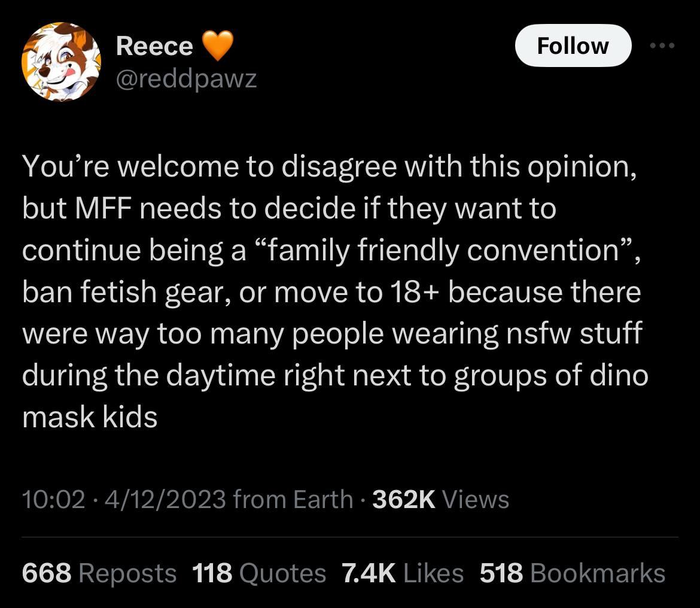700x608 pixels.
Task: Click the display name Reece
Action: click(x=154, y=46)
